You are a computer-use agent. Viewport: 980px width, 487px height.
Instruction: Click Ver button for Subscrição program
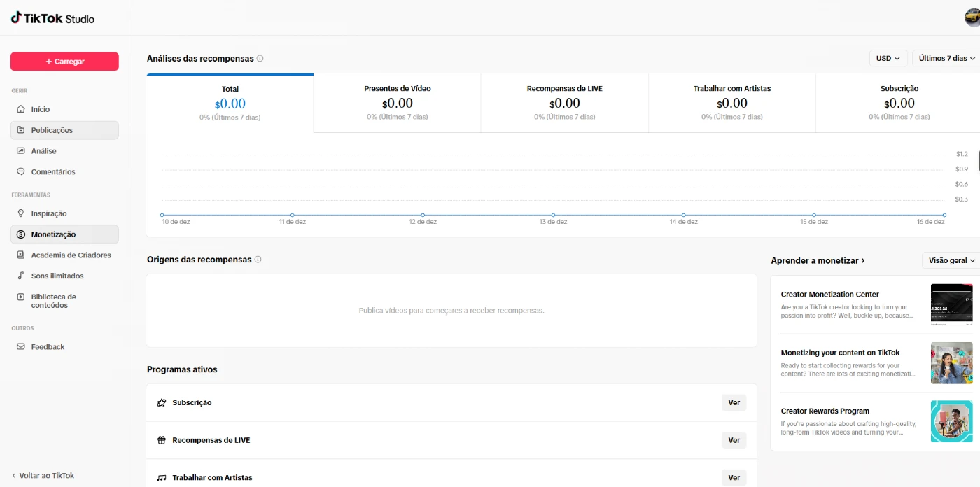coord(734,403)
